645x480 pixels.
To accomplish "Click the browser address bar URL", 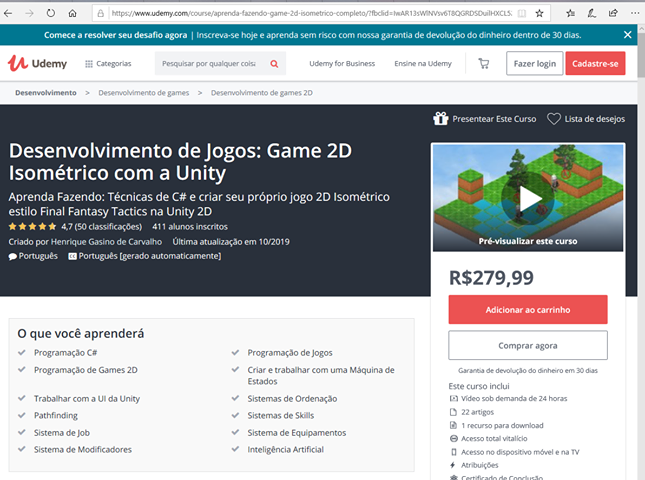I will (311, 13).
